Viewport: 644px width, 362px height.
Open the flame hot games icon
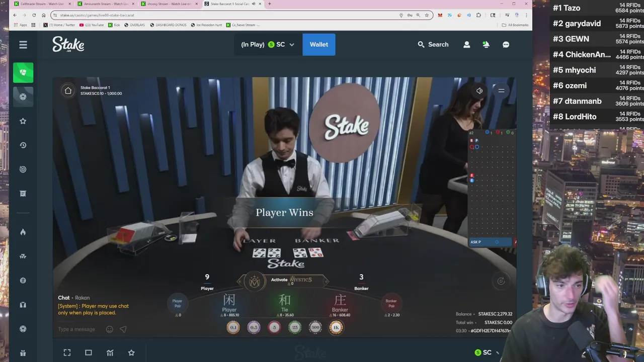point(23,232)
